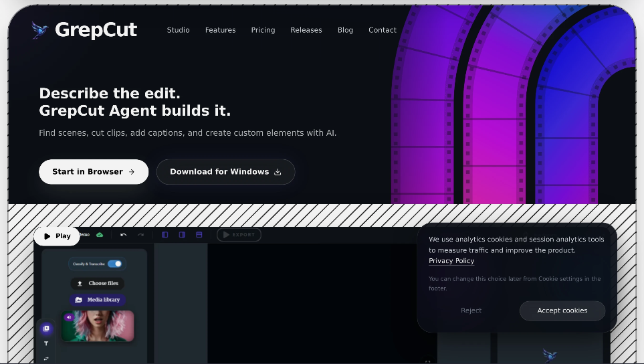This screenshot has width=644, height=364.
Task: Select the Text tool sidebar icon
Action: 46,343
